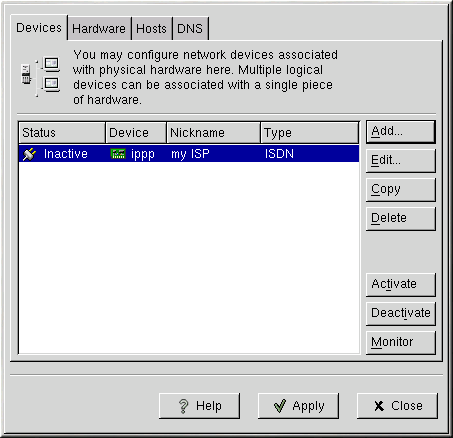Image resolution: width=453 pixels, height=438 pixels.
Task: Switch to the Hardware tab
Action: 99,29
